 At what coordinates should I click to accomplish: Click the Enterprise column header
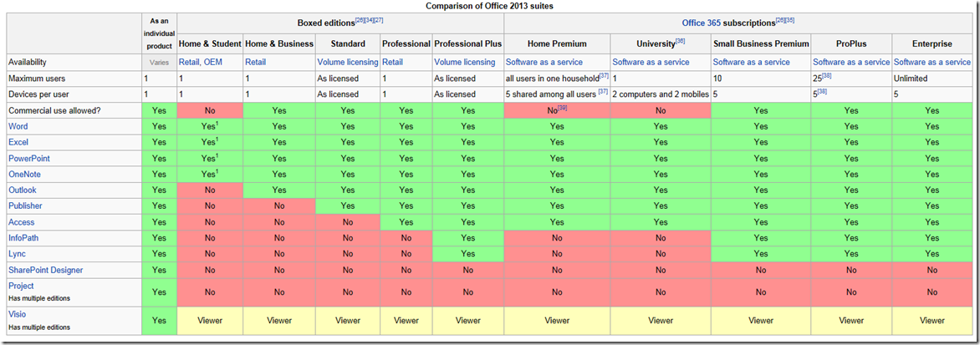(x=932, y=43)
